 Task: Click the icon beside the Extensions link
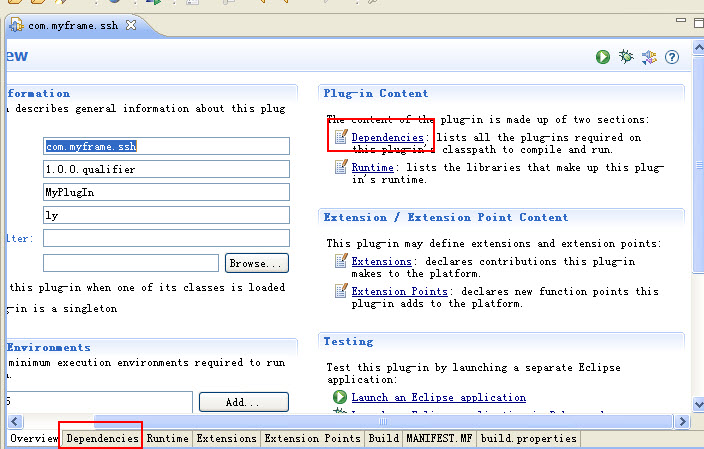tap(341, 260)
